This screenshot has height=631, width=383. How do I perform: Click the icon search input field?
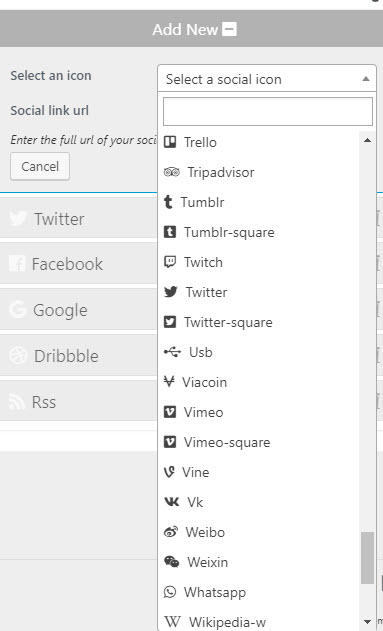pos(268,111)
